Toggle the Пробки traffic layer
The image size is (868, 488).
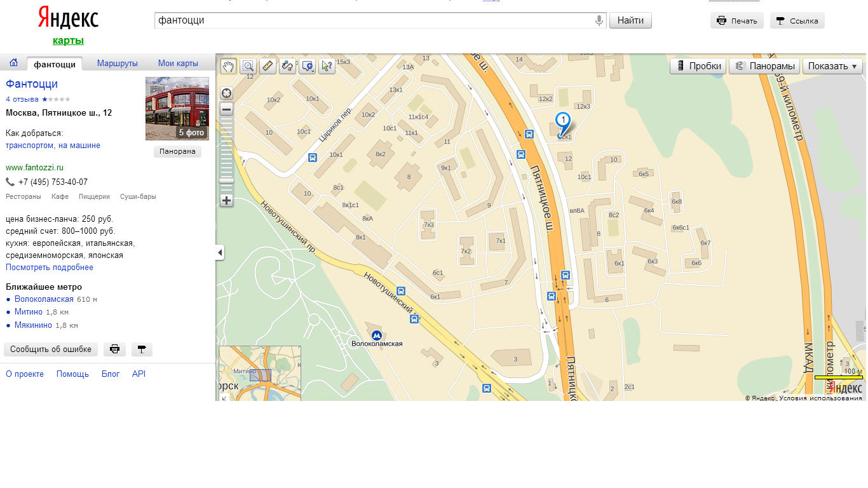(x=698, y=66)
